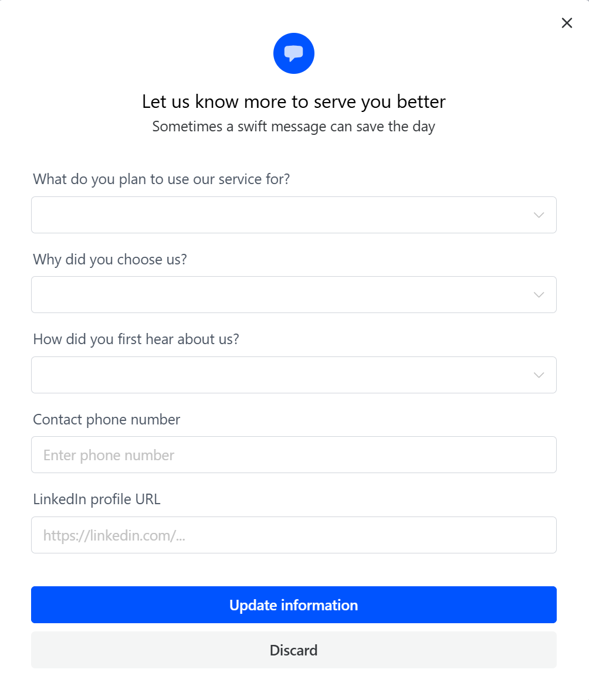Click the chevron arrow of the service-use dropdown
589x700 pixels.
[x=539, y=215]
